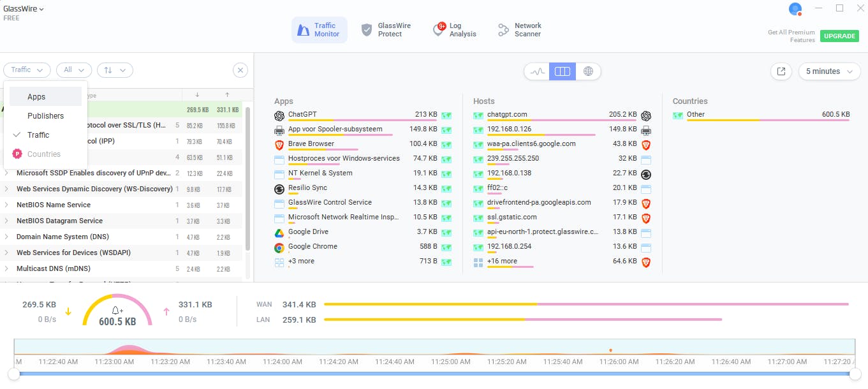The height and width of the screenshot is (389, 868).
Task: Click the NetBIOS Datagram Service row
Action: (x=121, y=221)
